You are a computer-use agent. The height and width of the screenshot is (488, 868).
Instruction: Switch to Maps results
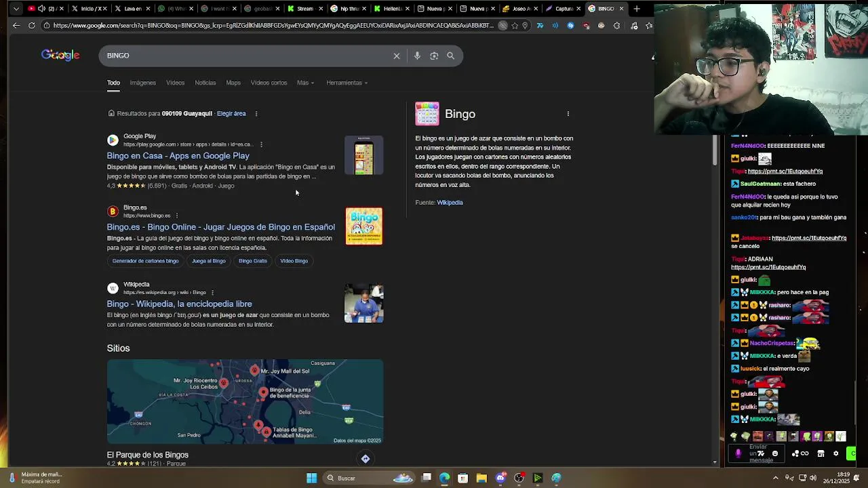coord(233,83)
